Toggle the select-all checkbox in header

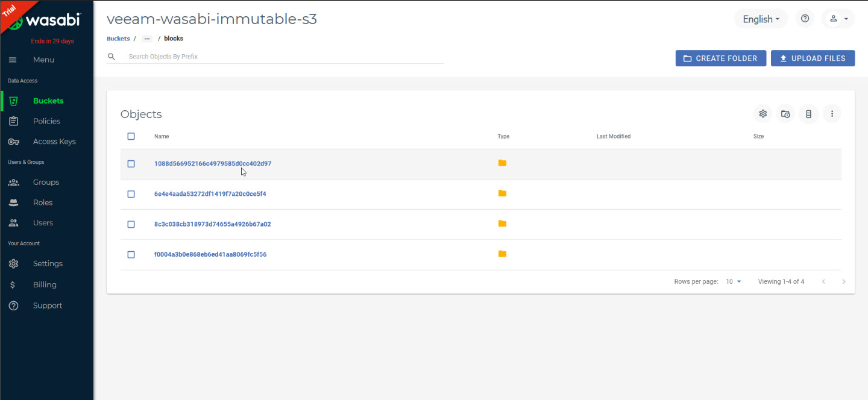tap(131, 136)
